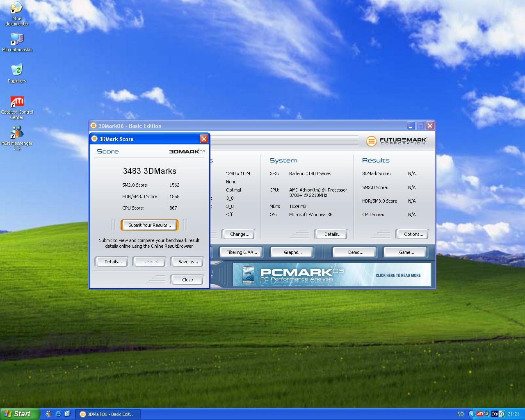Image resolution: width=525 pixels, height=420 pixels.
Task: Click the 3483 3DMarks score text
Action: pyautogui.click(x=150, y=171)
